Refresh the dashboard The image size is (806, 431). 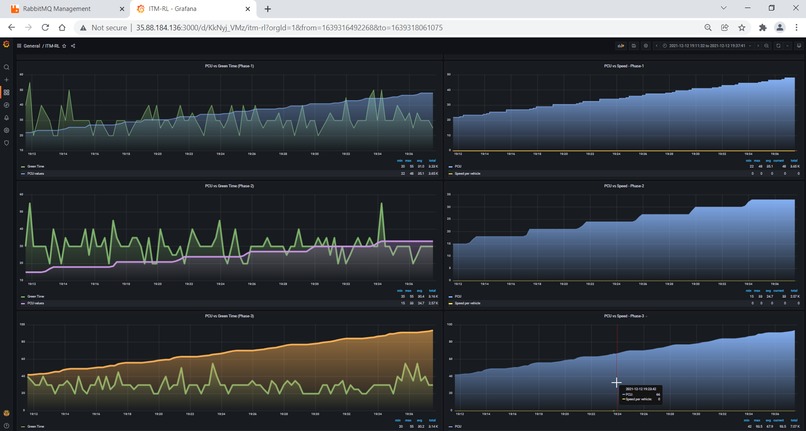pos(778,46)
